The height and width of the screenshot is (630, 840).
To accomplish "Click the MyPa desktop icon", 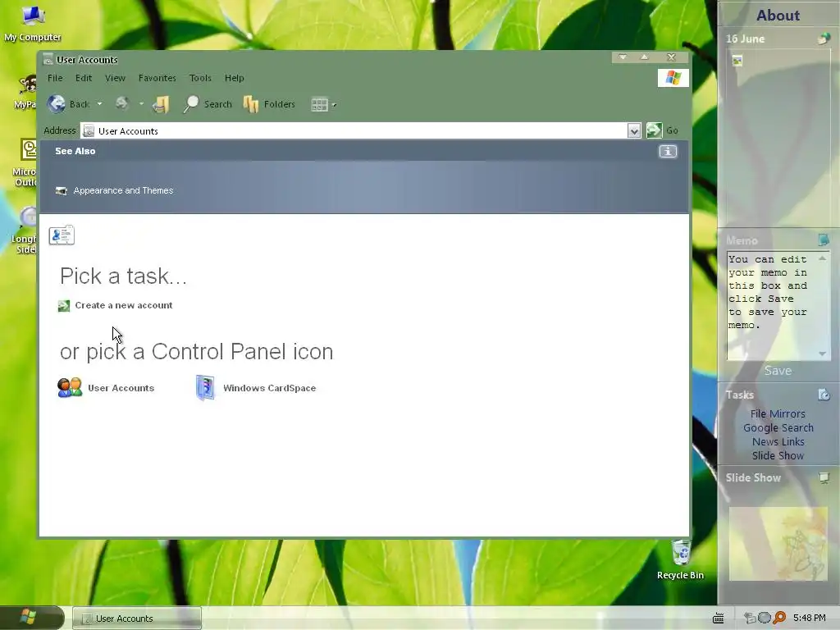I will coord(25,92).
